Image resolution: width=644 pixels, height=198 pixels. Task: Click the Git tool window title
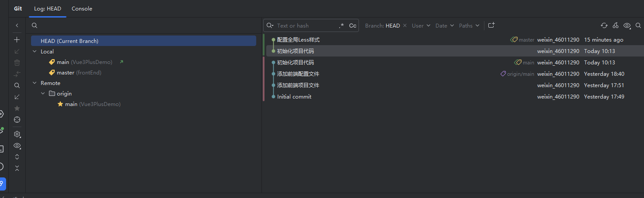[18, 8]
